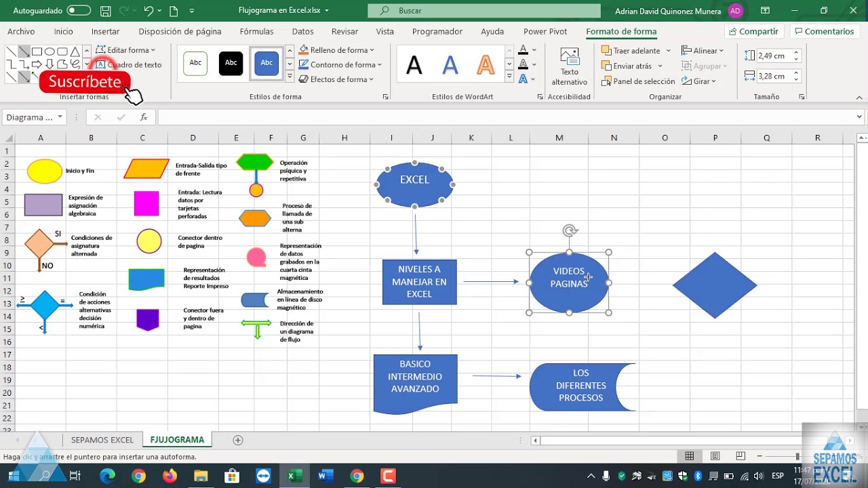Click the Buscar search box
The height and width of the screenshot is (488, 868).
click(x=484, y=11)
